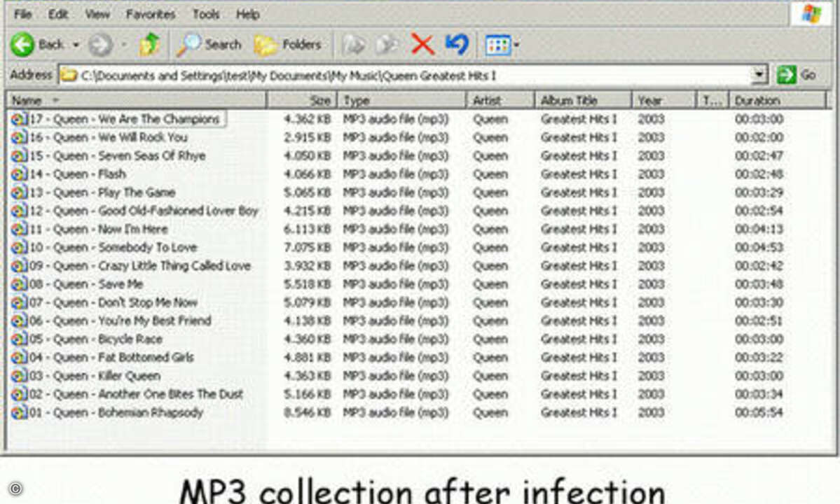Screen dimensions: 840x504
Task: Open the Tools menu
Action: 206,14
